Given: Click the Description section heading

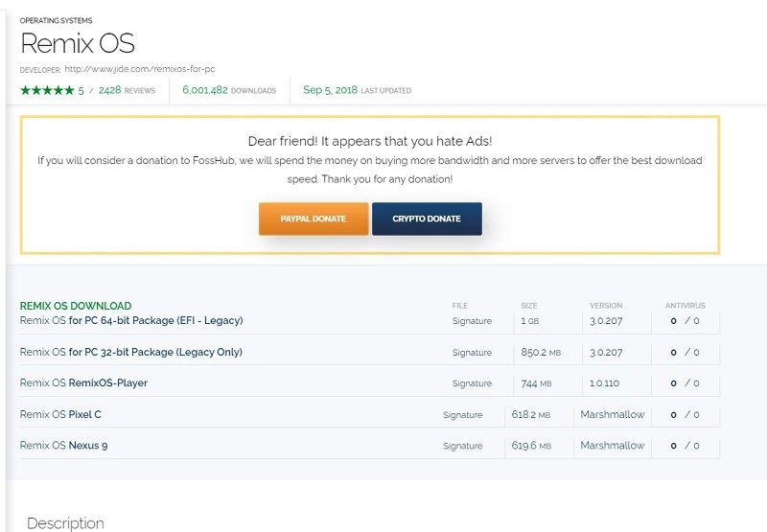Looking at the screenshot, I should [x=65, y=523].
